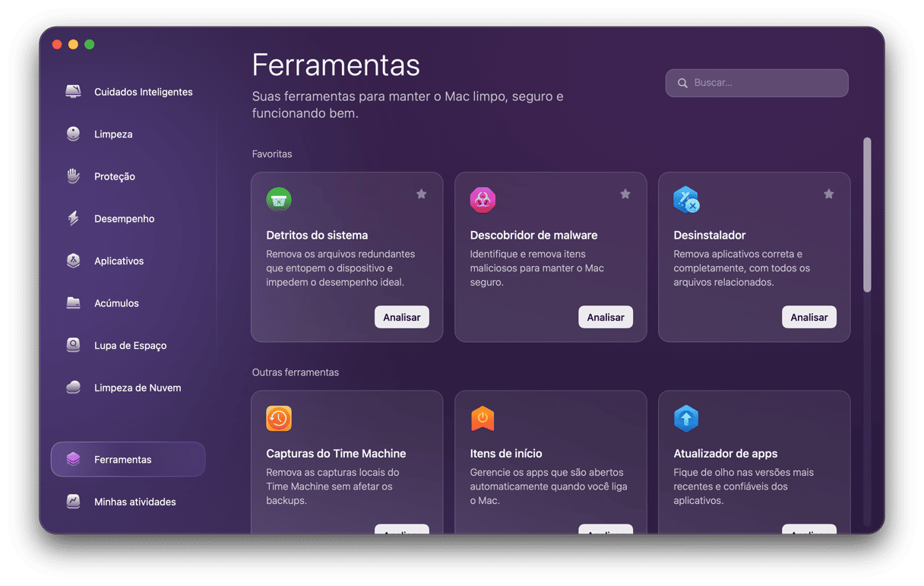924x586 pixels.
Task: Switch to the Proteção section
Action: click(x=115, y=176)
